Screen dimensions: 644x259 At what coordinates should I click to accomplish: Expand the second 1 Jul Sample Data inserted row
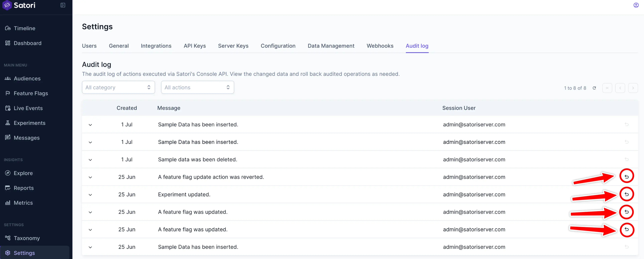point(90,142)
